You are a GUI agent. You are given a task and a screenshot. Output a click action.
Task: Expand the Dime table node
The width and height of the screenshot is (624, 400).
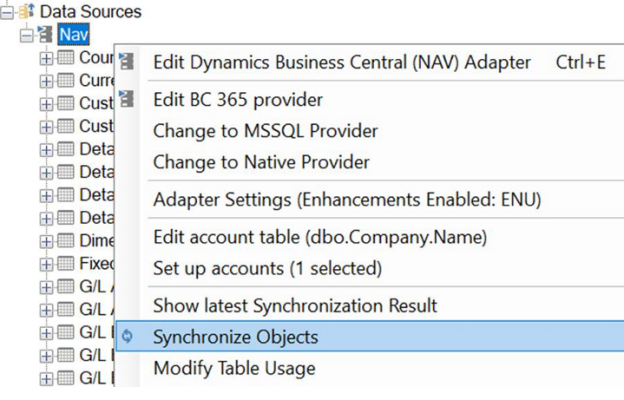46,242
